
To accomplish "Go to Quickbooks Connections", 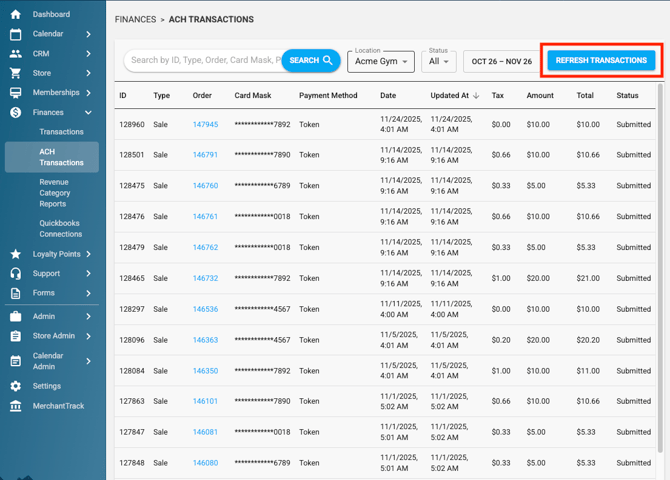I will pos(61,228).
